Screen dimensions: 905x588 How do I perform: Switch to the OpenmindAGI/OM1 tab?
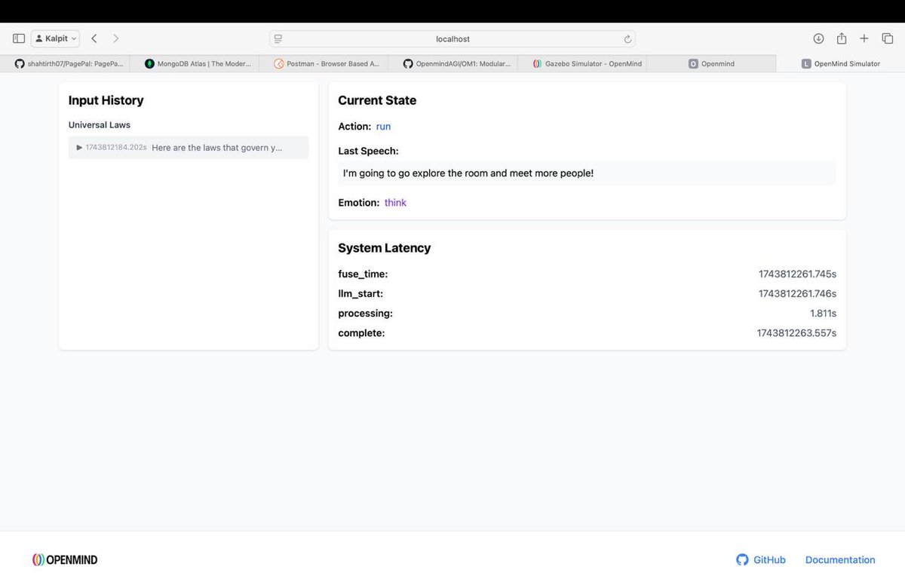452,64
